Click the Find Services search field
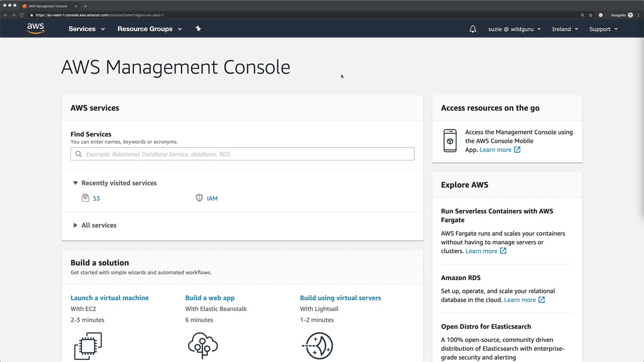The width and height of the screenshot is (644, 362). (243, 154)
